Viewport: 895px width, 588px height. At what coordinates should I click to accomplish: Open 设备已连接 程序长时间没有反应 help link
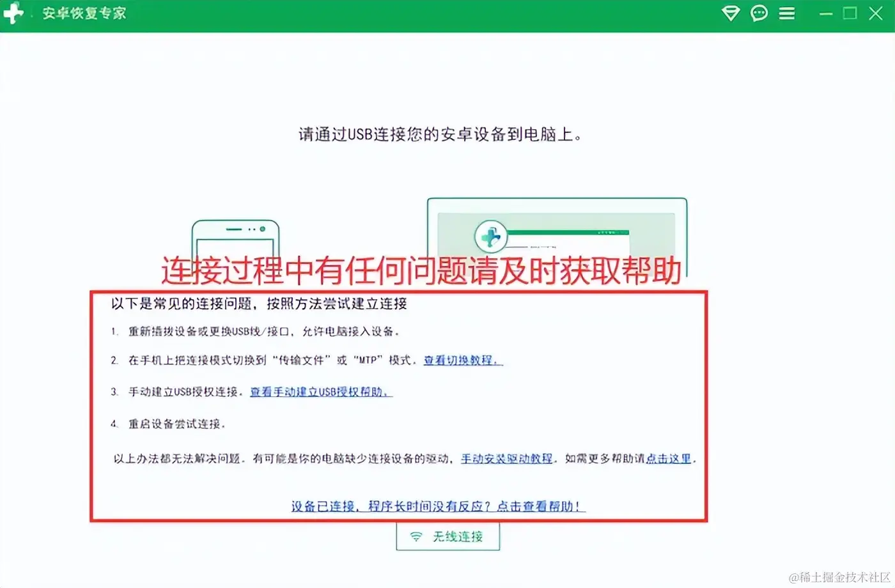[438, 506]
